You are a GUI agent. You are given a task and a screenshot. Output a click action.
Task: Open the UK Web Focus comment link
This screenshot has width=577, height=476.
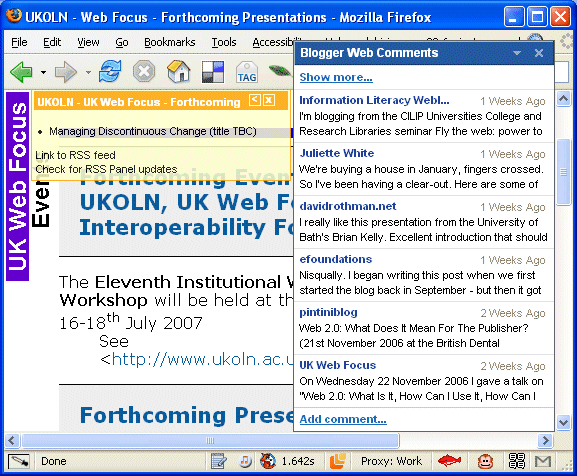tap(337, 365)
